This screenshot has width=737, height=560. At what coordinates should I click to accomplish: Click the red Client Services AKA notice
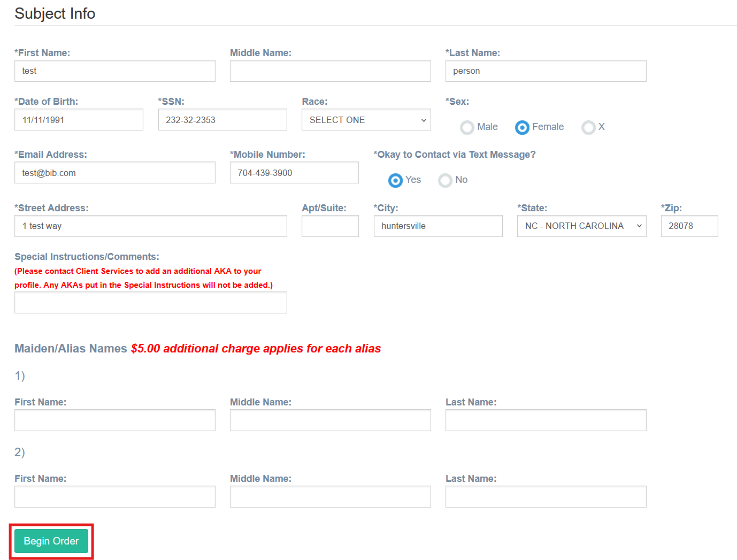tap(143, 278)
